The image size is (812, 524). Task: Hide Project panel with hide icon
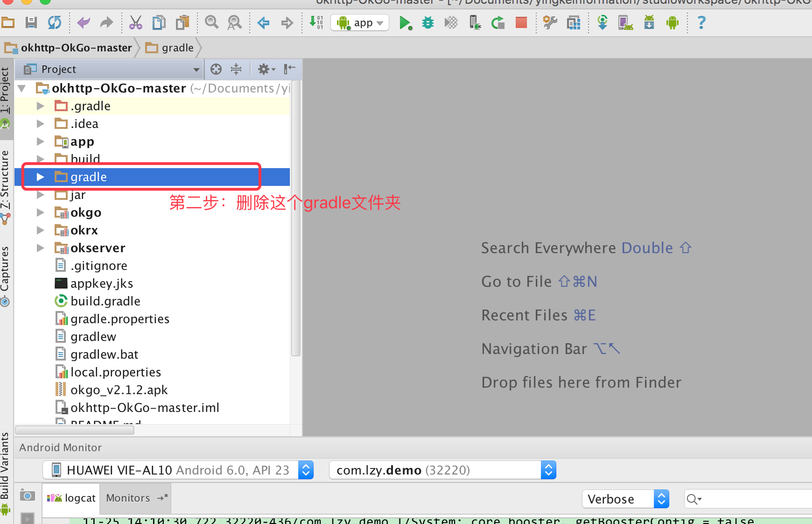click(x=289, y=69)
